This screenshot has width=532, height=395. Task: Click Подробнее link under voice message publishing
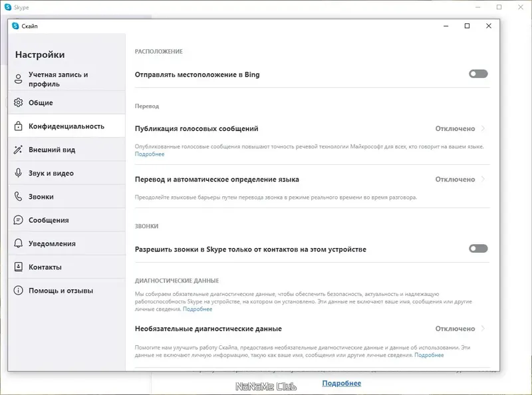coord(150,154)
